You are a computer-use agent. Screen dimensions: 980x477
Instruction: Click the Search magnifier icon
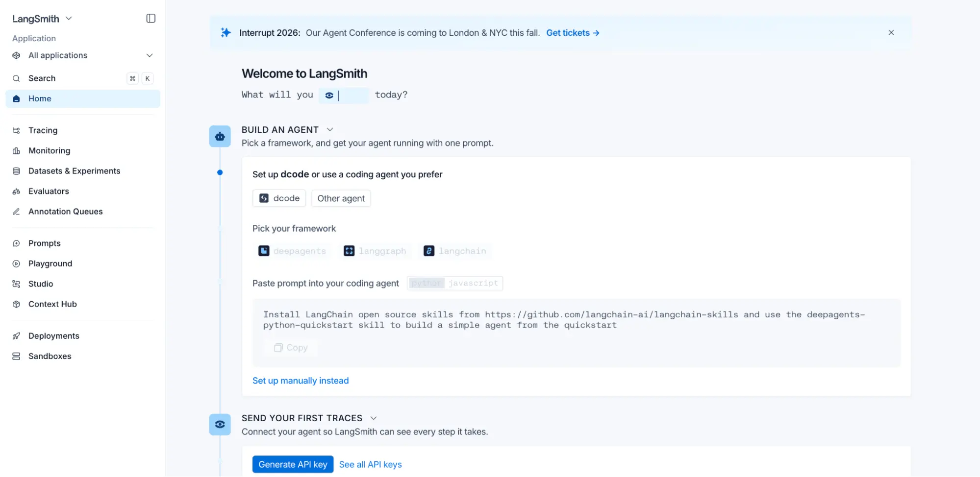pos(16,78)
